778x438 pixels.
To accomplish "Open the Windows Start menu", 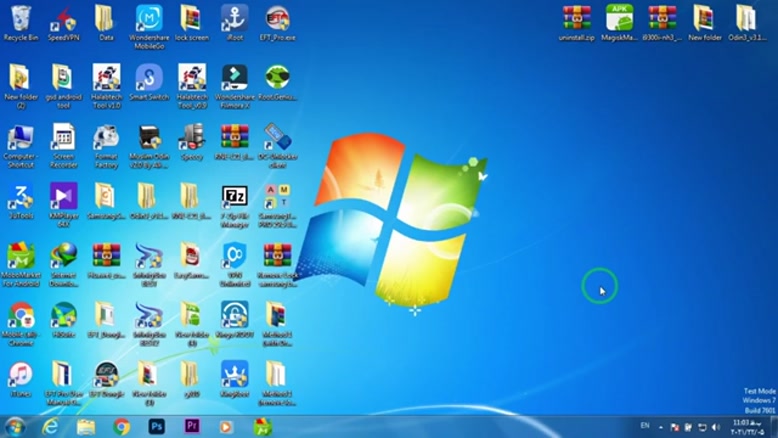I will click(14, 427).
